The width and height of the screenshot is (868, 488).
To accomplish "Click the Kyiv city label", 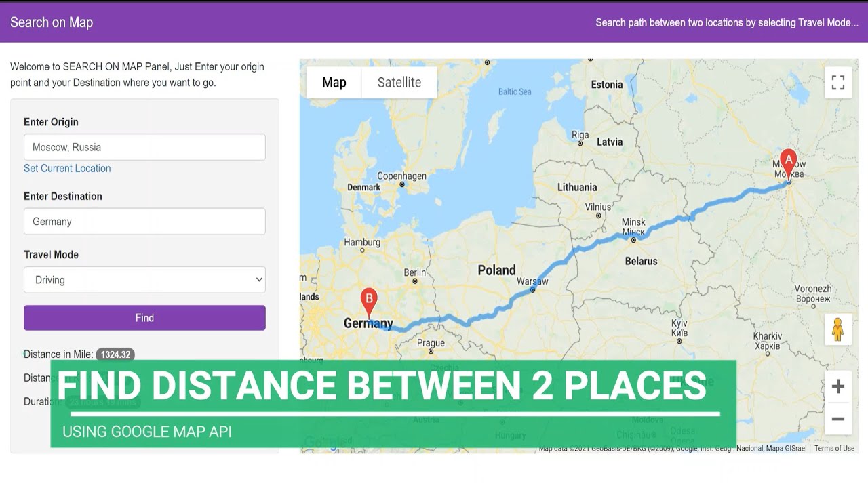I will click(679, 328).
